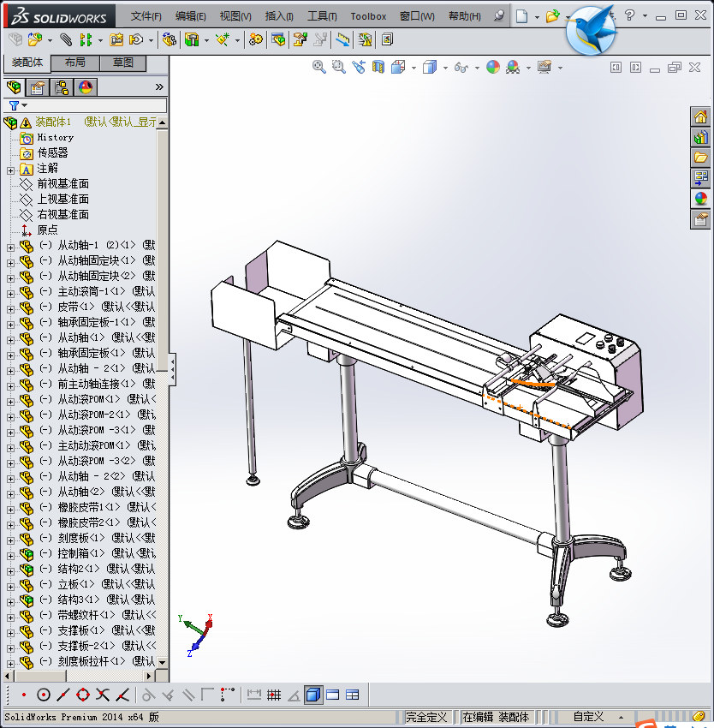Click the feature tree filter input field
The width and height of the screenshot is (714, 728).
point(96,105)
